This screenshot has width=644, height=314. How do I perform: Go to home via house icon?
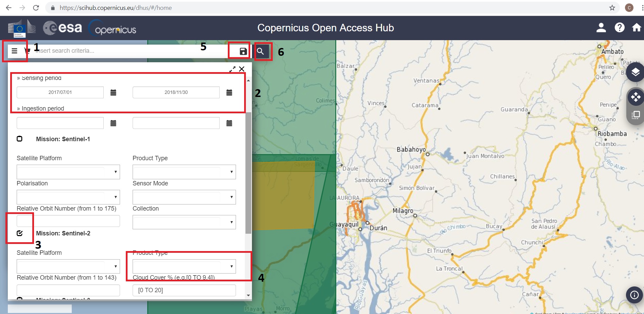(x=636, y=28)
